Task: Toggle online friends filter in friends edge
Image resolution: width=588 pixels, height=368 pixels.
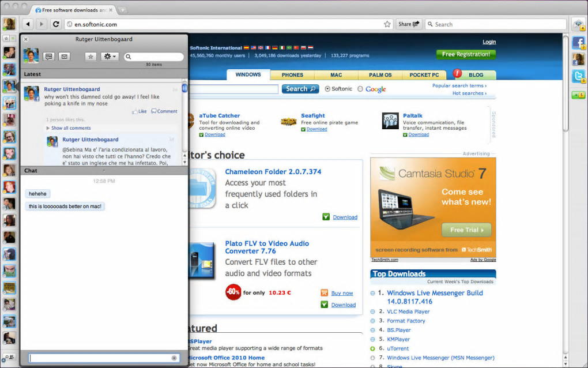Action: (x=13, y=38)
